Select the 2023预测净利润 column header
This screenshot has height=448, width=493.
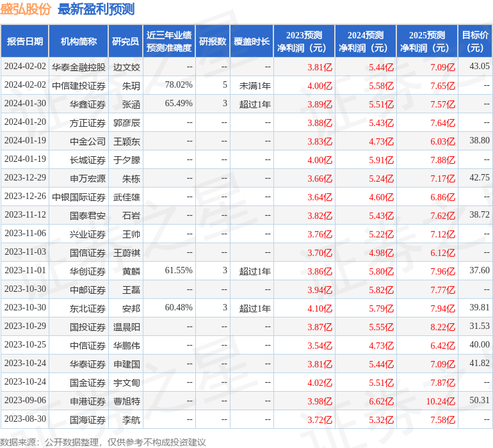[304, 41]
